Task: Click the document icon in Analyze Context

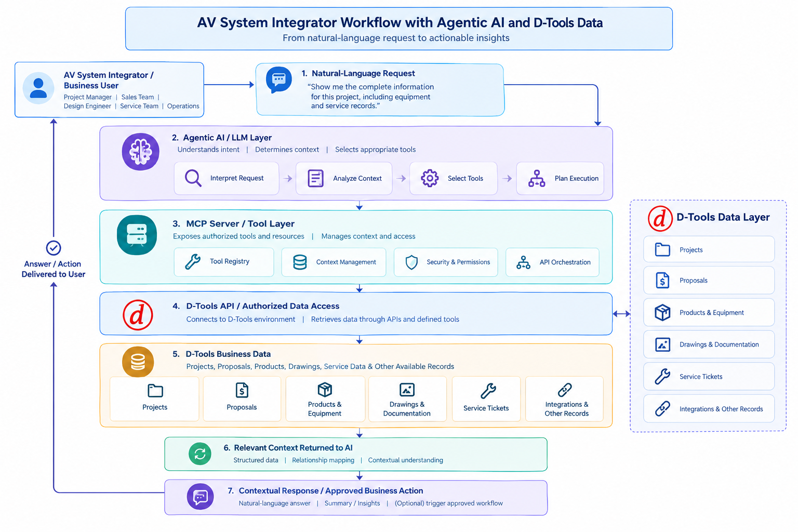Action: (315, 178)
